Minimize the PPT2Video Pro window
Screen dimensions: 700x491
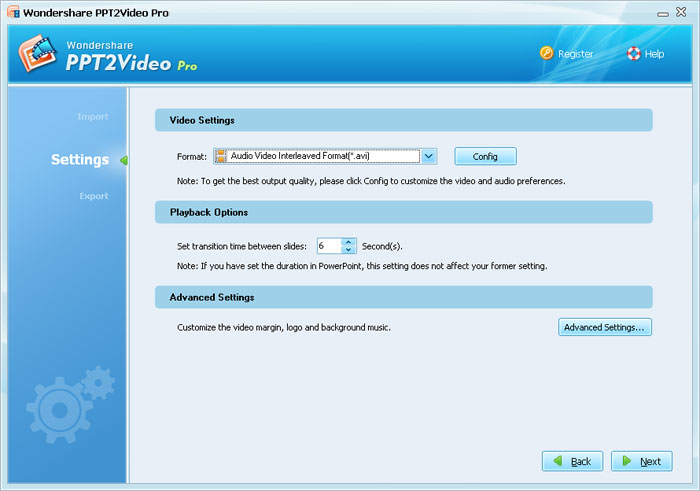[x=663, y=14]
